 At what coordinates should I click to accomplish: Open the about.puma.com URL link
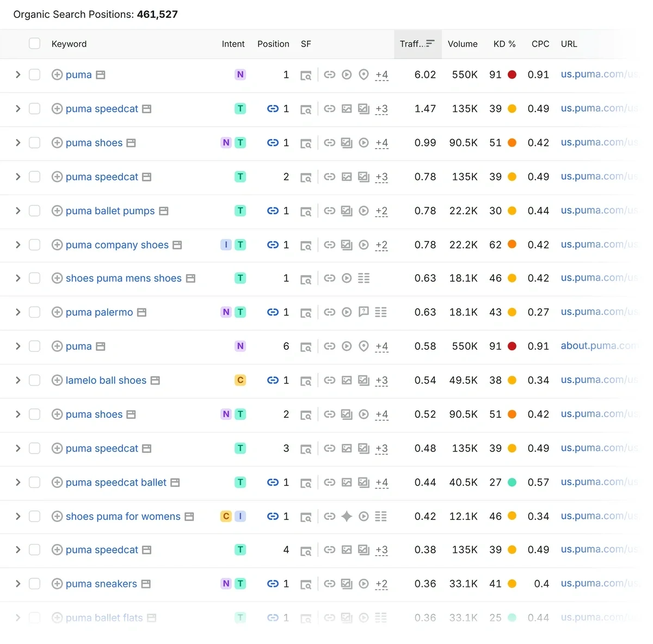(599, 346)
